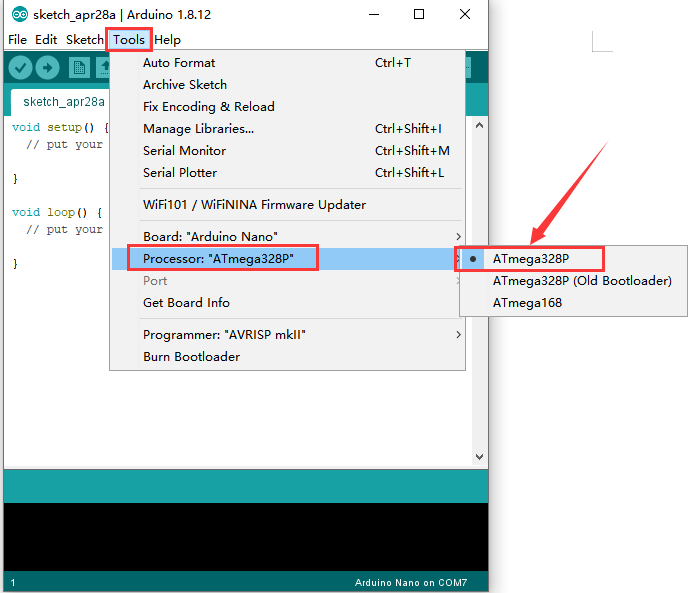
Task: Close the Arduino window
Action: pyautogui.click(x=465, y=14)
